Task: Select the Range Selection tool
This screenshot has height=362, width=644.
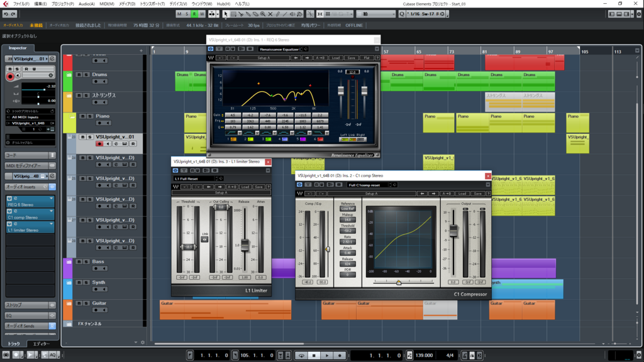Action: (233, 14)
